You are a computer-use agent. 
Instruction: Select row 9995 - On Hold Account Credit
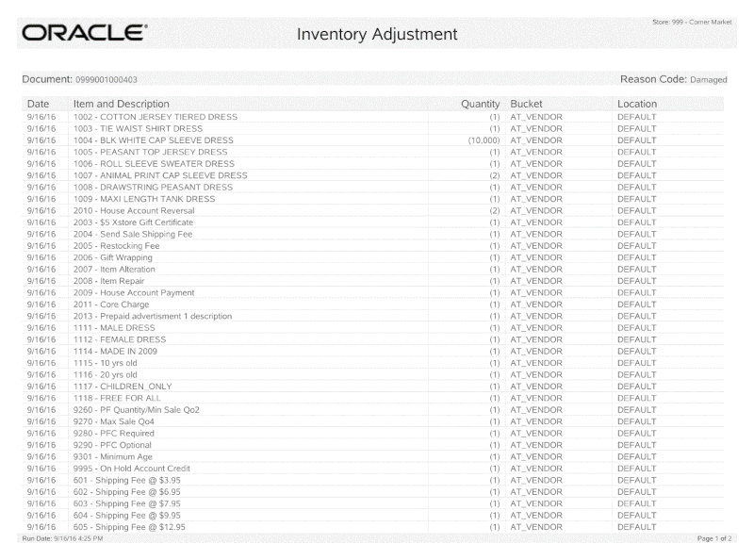(372, 469)
